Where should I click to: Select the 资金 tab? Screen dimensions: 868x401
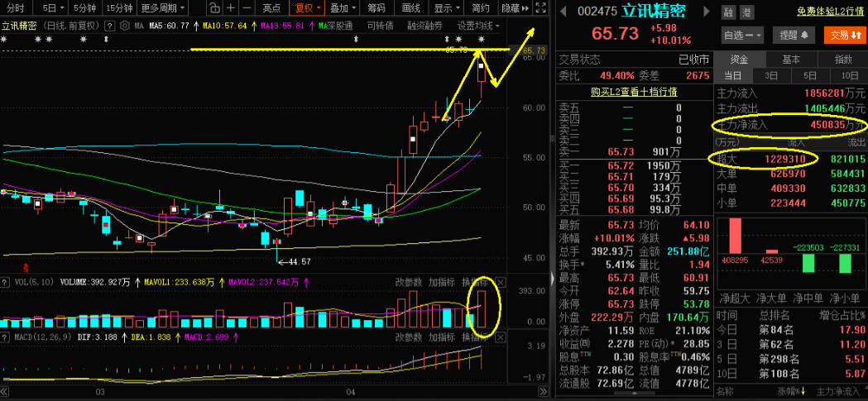click(x=740, y=60)
